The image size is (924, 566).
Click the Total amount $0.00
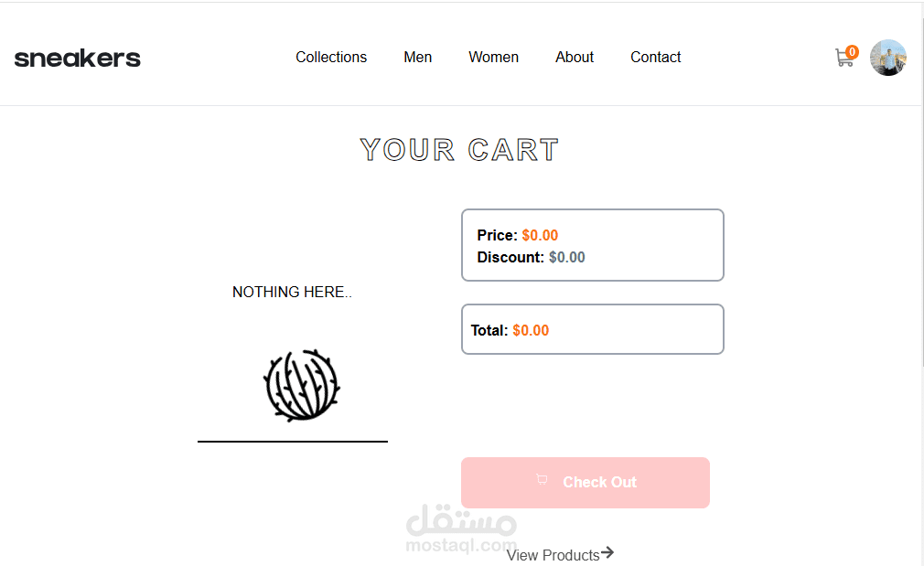[531, 331]
